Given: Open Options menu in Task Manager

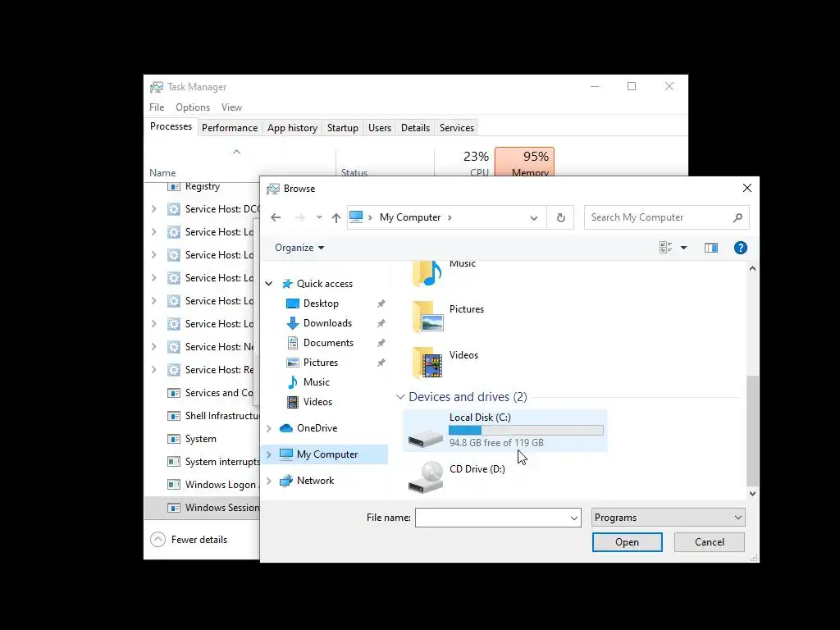Looking at the screenshot, I should (193, 107).
